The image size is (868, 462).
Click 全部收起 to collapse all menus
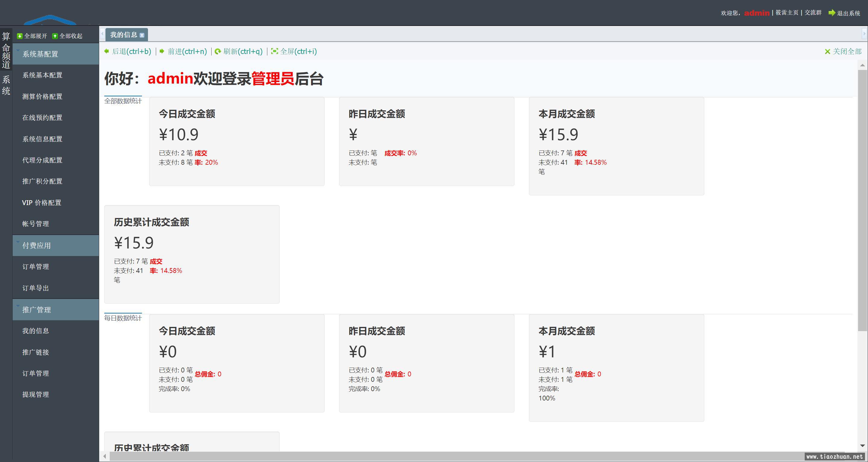coord(71,36)
